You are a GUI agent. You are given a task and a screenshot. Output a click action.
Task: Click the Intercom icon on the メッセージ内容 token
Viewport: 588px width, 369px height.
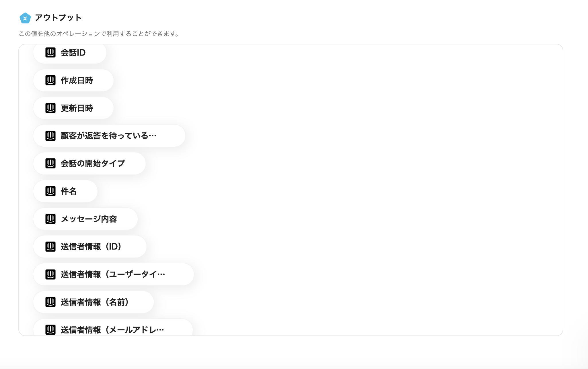pos(50,219)
